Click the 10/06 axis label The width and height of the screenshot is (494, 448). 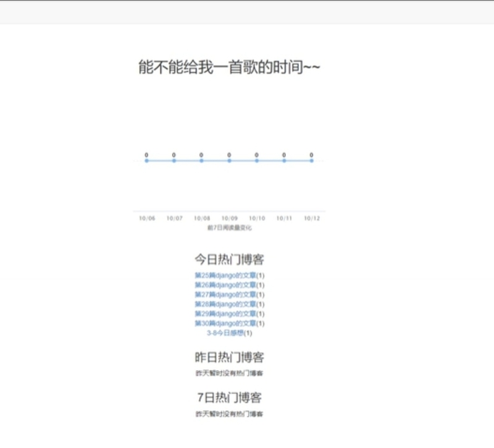pyautogui.click(x=147, y=218)
